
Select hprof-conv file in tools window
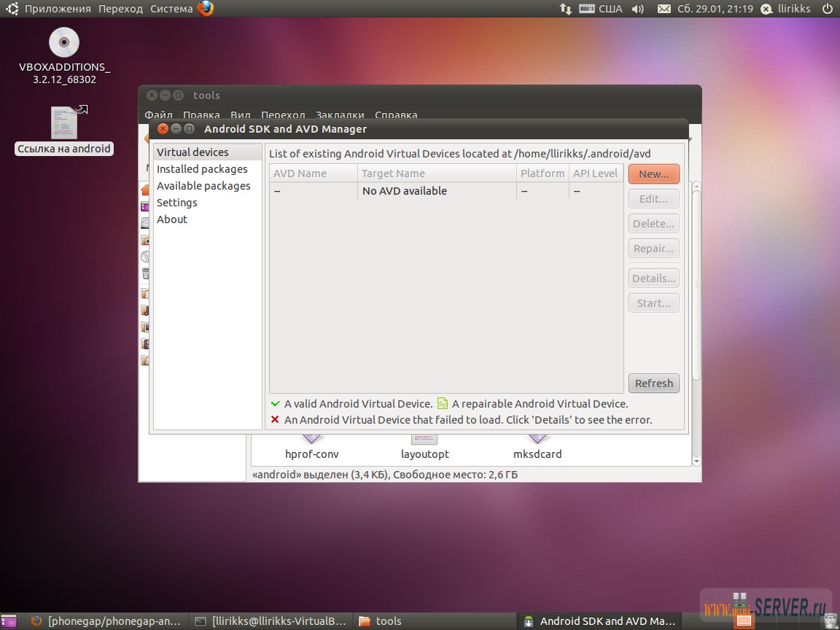[312, 447]
